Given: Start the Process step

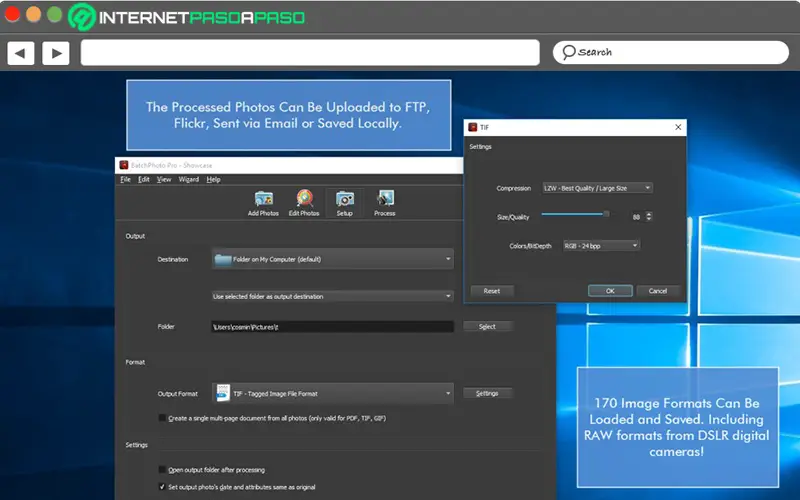Looking at the screenshot, I should (385, 203).
